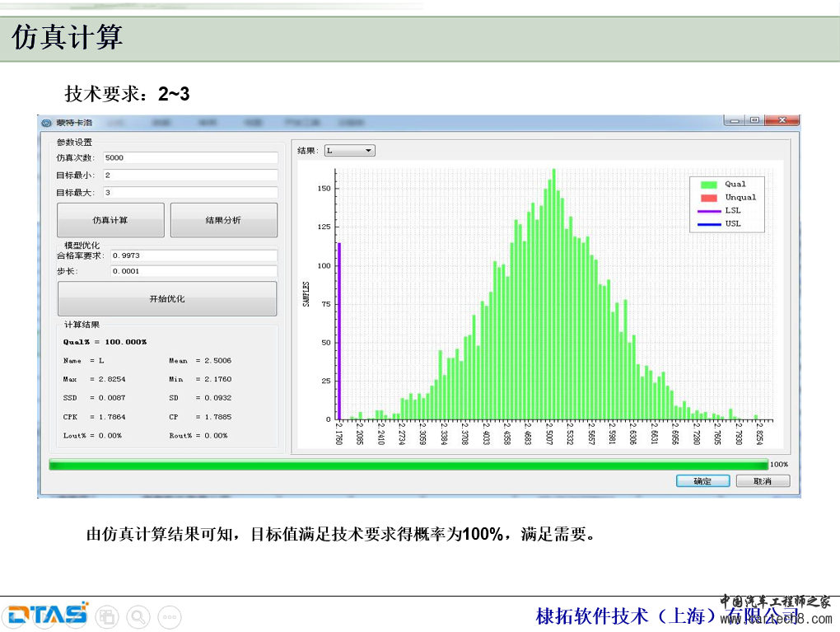The image size is (840, 632).
Task: Click the green Qual legend swatch
Action: click(x=709, y=185)
